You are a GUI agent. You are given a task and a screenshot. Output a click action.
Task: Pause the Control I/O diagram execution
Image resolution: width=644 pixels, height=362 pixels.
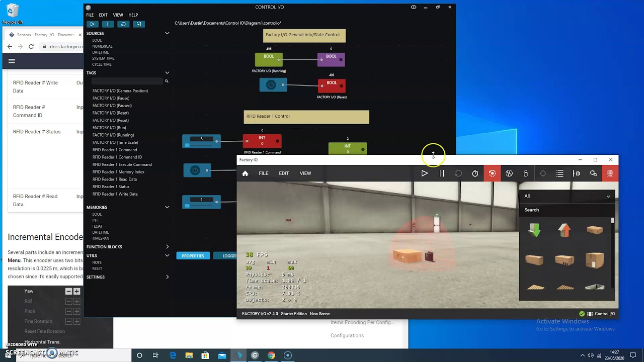(108, 24)
